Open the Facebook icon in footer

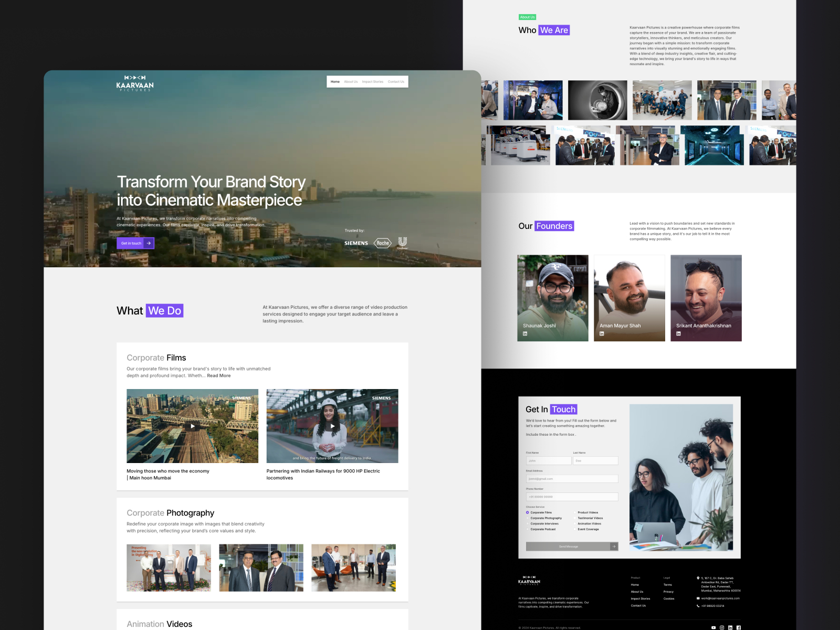(x=739, y=627)
